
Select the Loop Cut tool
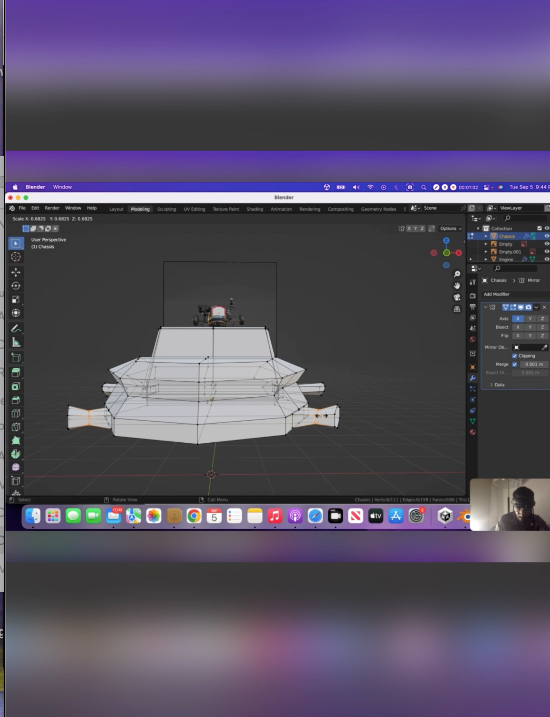[16, 413]
